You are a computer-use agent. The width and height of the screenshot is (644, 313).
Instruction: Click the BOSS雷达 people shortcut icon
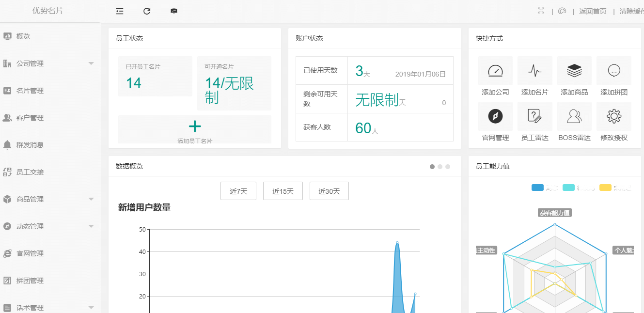click(574, 116)
